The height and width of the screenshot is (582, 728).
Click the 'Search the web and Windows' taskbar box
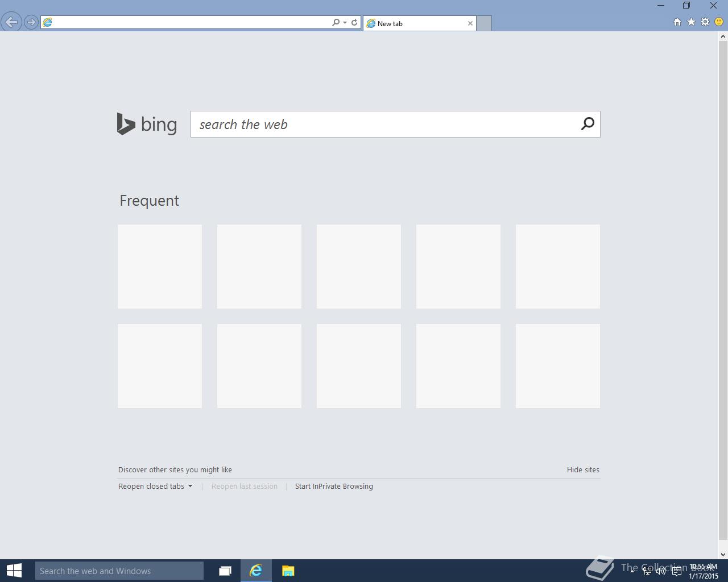pos(119,571)
